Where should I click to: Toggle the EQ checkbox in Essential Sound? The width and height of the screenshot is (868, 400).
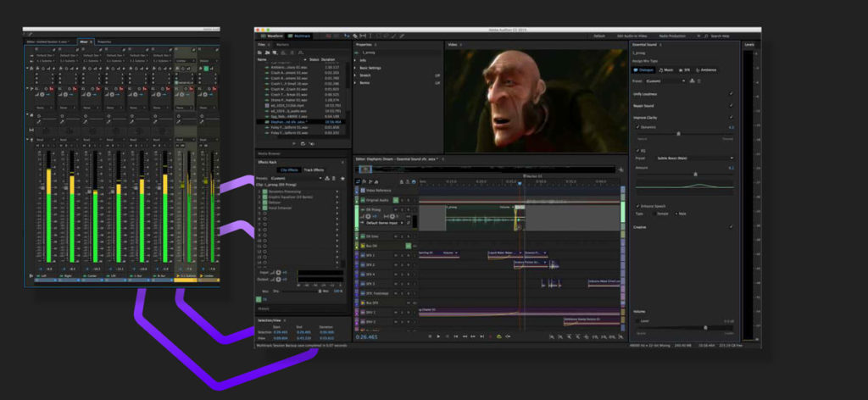click(x=637, y=150)
